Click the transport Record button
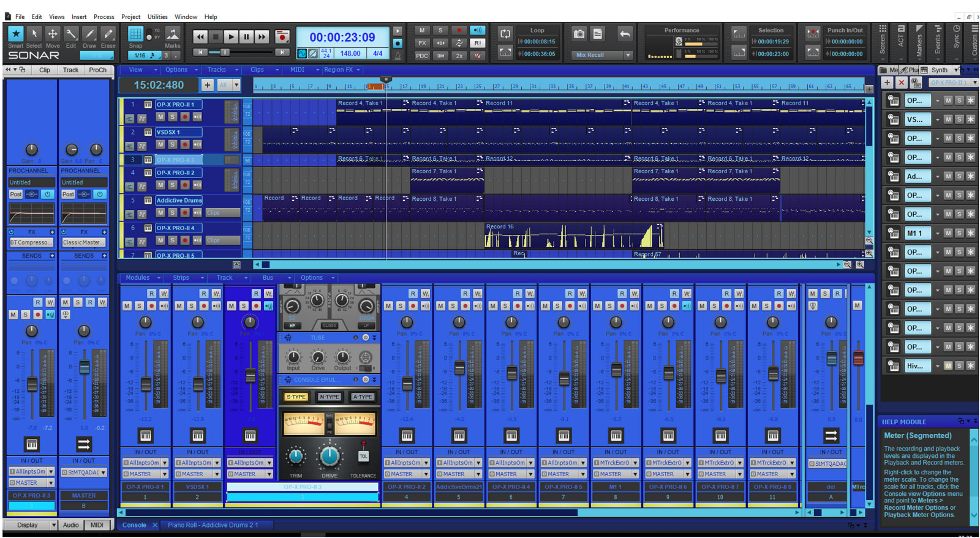 [282, 37]
